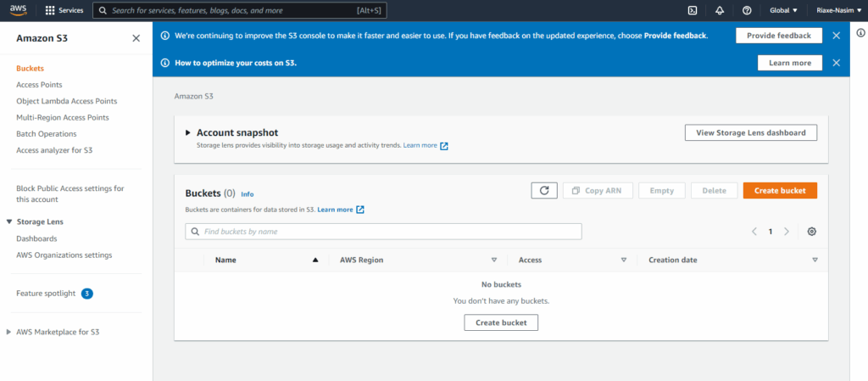Open the Services menu
The width and height of the screenshot is (868, 381).
[x=64, y=10]
